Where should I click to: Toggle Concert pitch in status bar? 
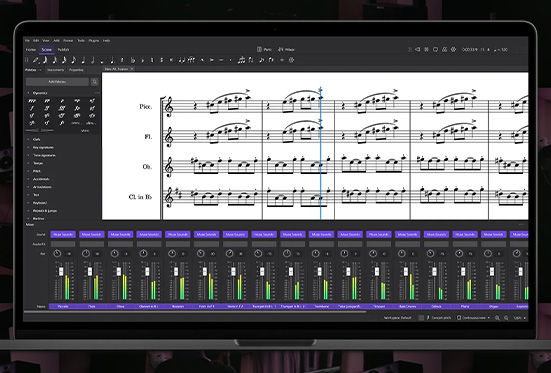tap(439, 318)
